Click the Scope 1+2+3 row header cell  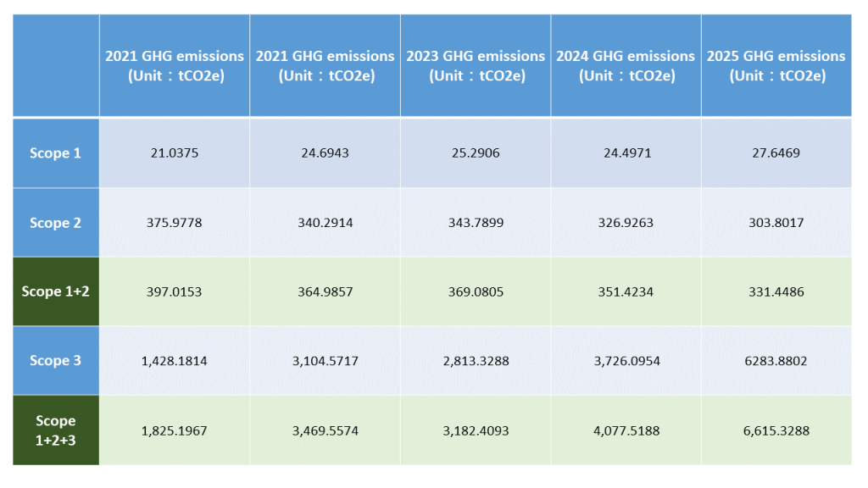tap(56, 430)
